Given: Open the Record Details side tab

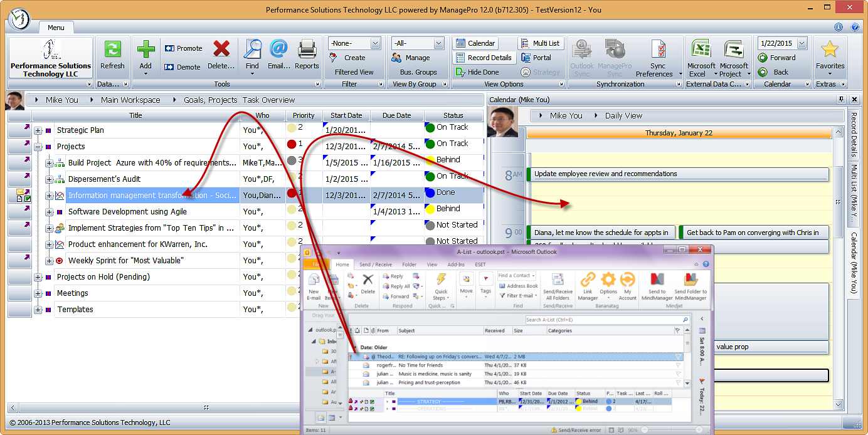Looking at the screenshot, I should tap(854, 135).
